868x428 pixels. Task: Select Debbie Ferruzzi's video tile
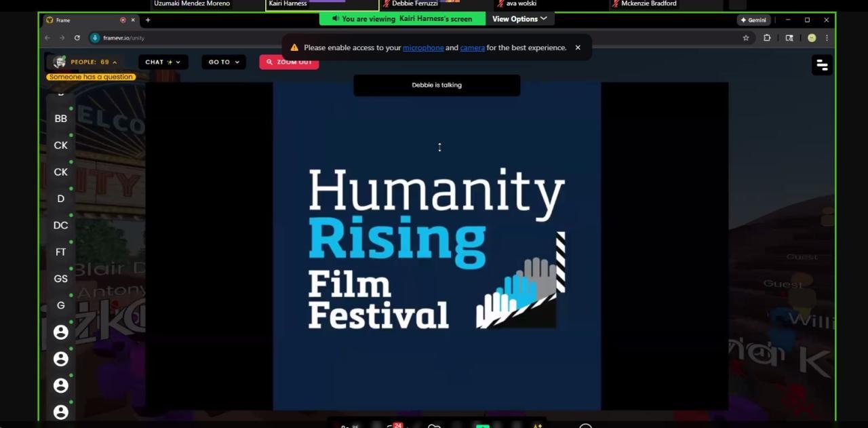tap(436, 4)
